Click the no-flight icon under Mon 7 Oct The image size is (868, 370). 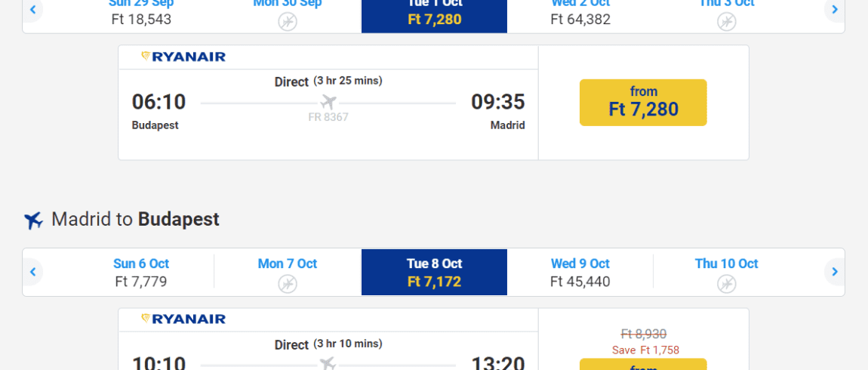[288, 284]
